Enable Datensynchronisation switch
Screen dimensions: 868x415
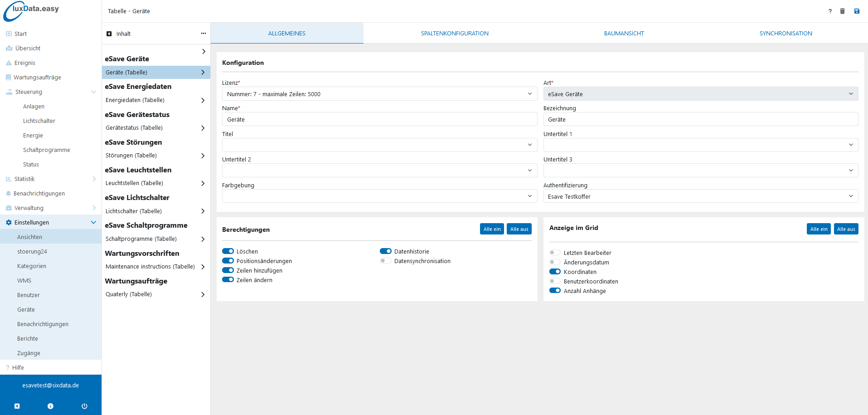coord(386,261)
